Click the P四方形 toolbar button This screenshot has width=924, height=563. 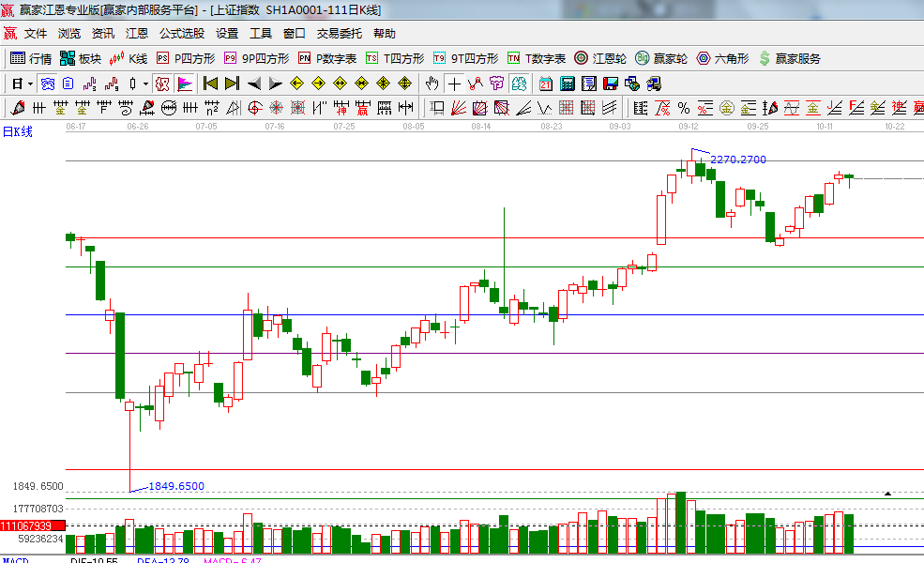pos(187,58)
